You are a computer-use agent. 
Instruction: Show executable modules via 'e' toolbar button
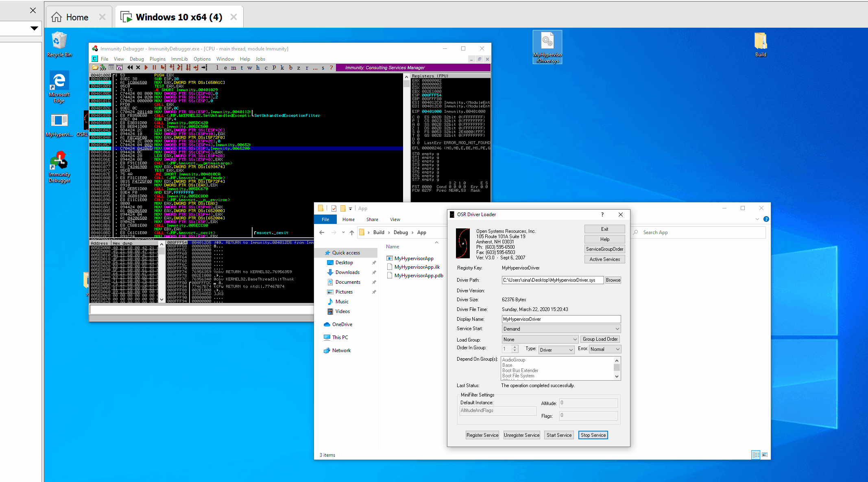pos(225,68)
